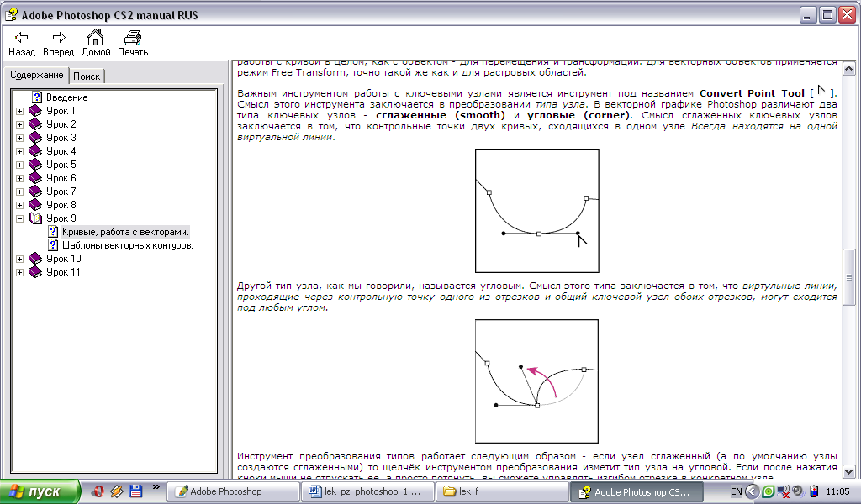Expand the Урок 10 node
Viewport: 861px width, 504px height.
tap(20, 259)
